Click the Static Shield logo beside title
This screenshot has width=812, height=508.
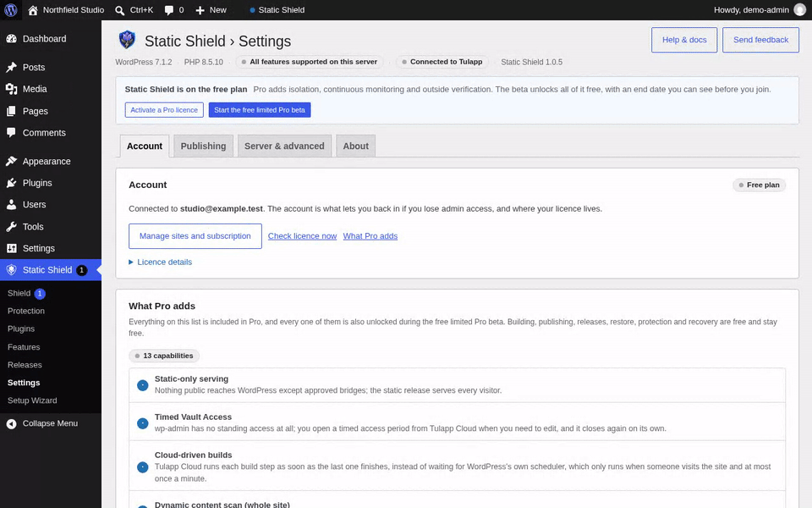click(127, 40)
